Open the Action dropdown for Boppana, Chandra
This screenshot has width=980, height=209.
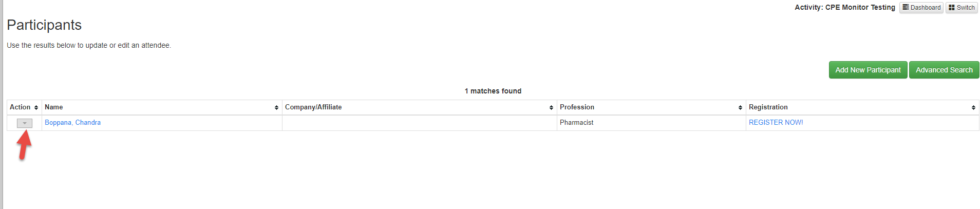[x=25, y=123]
